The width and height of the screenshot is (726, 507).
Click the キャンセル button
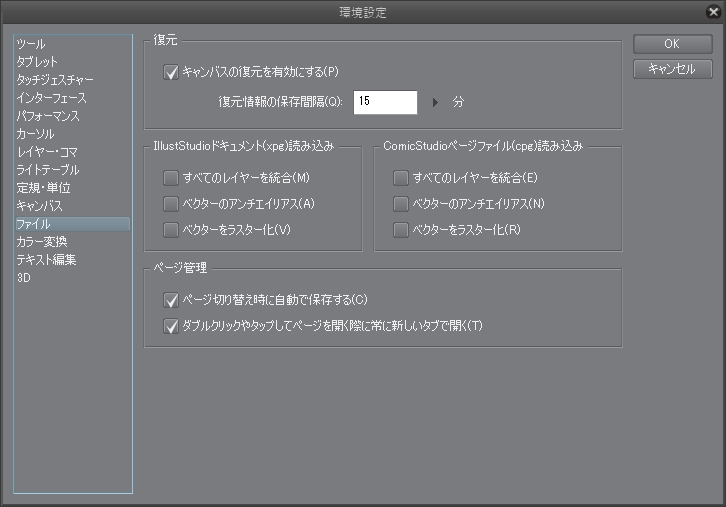pyautogui.click(x=671, y=69)
